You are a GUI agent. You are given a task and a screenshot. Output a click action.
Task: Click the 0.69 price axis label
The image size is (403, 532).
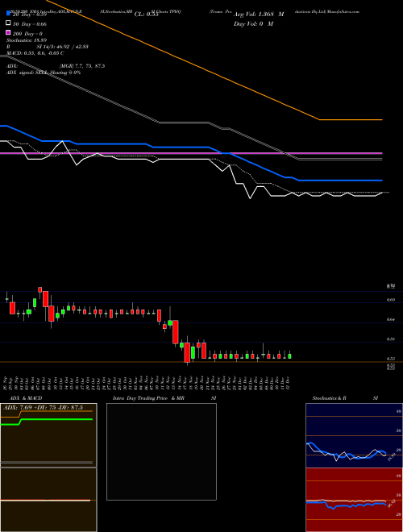[x=391, y=300]
